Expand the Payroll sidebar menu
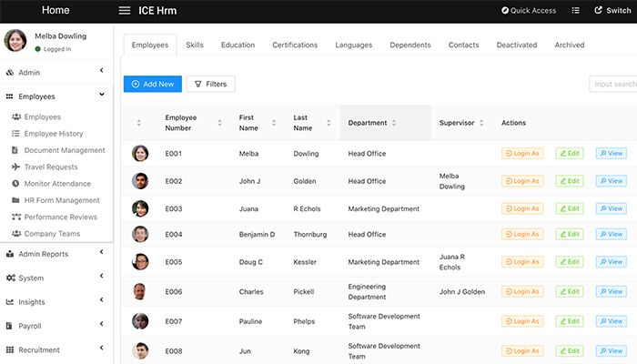Image resolution: width=637 pixels, height=364 pixels. [x=55, y=326]
